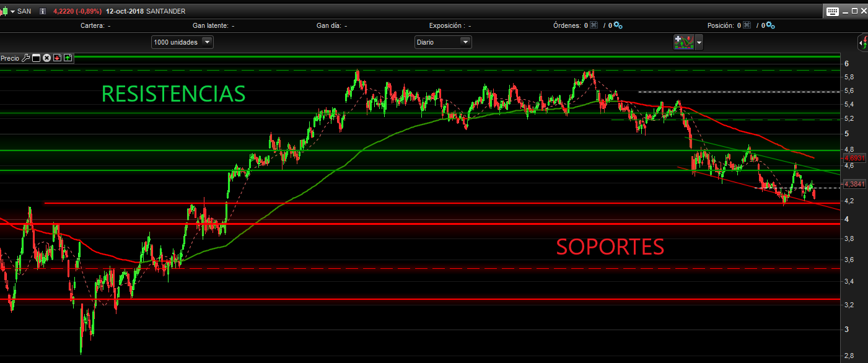Open the SAN ticker dropdown arrow

[12, 11]
